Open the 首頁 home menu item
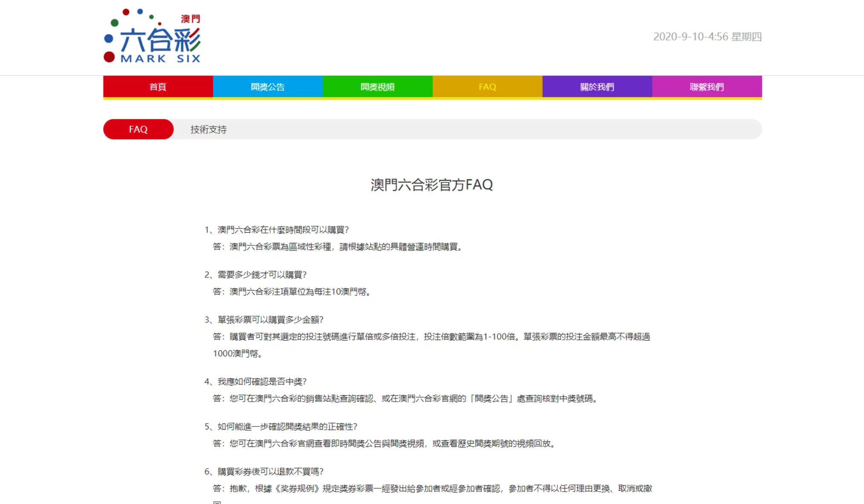 (158, 87)
